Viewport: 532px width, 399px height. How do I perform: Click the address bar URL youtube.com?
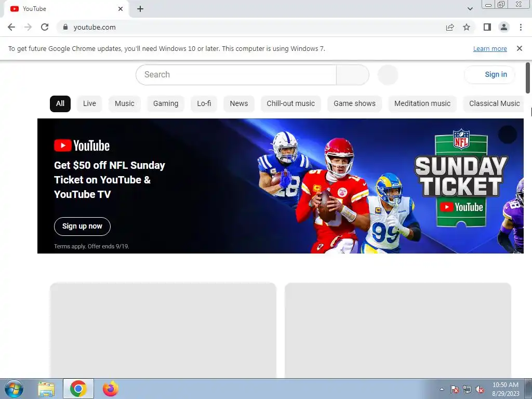point(95,27)
